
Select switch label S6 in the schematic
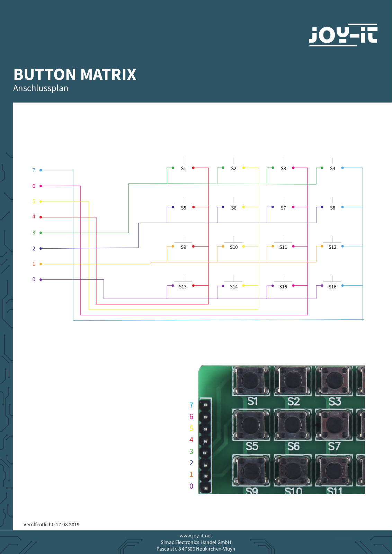point(234,208)
